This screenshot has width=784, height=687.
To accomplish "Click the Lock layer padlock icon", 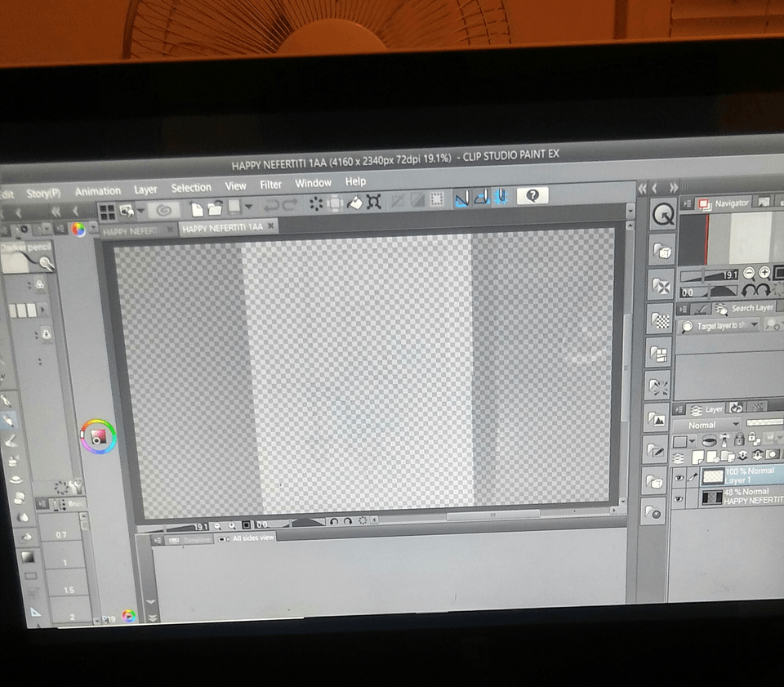I will [738, 440].
